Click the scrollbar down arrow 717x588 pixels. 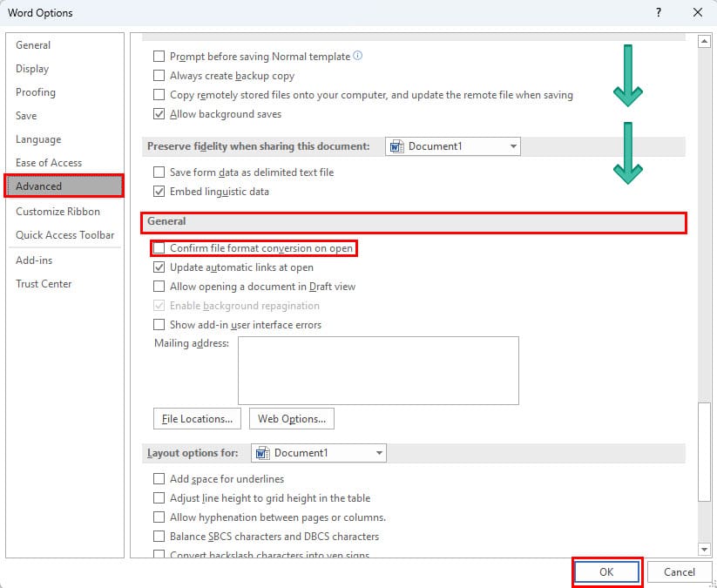(x=704, y=549)
